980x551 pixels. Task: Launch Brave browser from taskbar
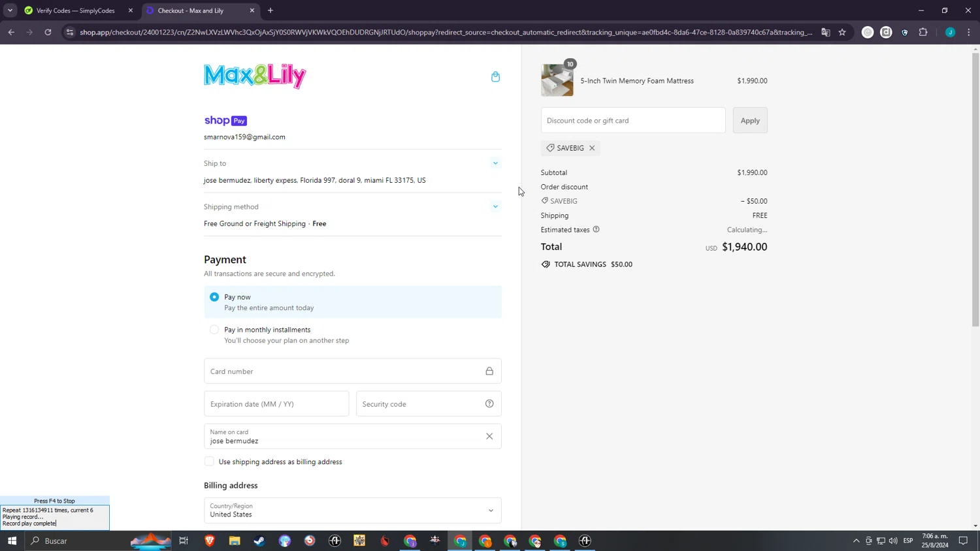(x=210, y=541)
